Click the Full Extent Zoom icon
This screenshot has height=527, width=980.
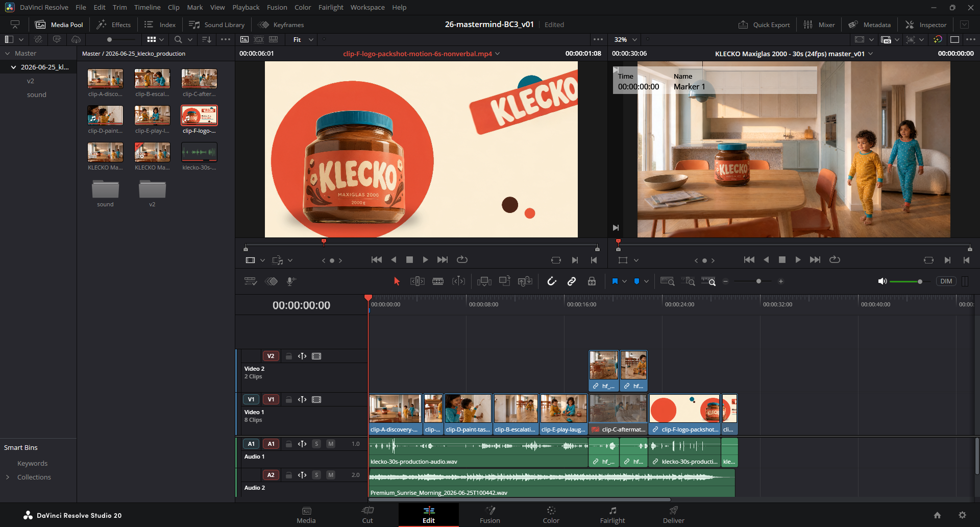coord(667,281)
